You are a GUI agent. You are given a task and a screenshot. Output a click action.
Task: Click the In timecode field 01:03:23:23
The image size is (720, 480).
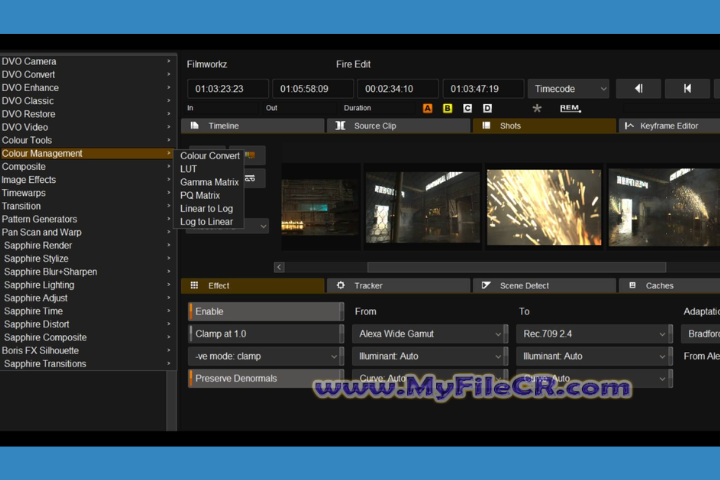pyautogui.click(x=228, y=89)
